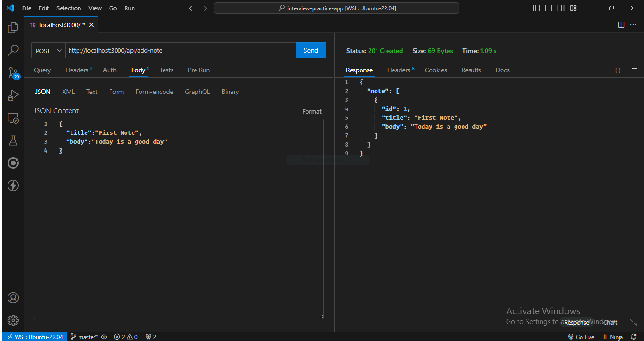Open the Run and Debug view
Viewport: 644px width, 341px height.
(13, 96)
